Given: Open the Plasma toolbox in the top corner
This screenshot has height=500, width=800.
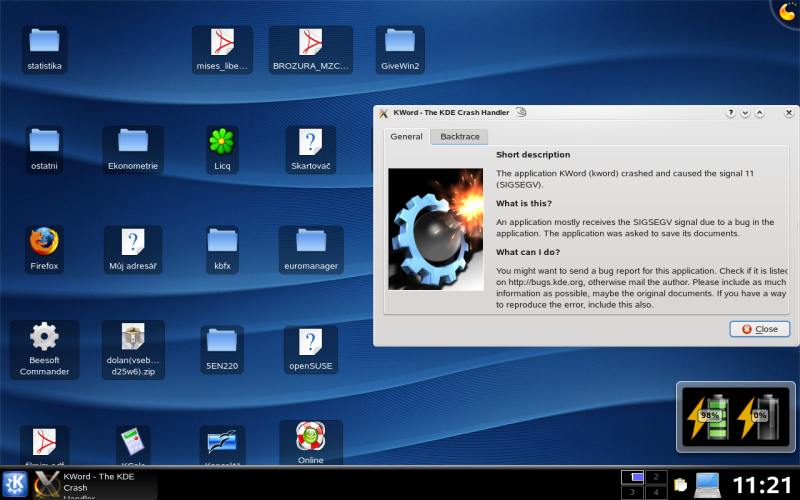Looking at the screenshot, I should pyautogui.click(x=787, y=11).
